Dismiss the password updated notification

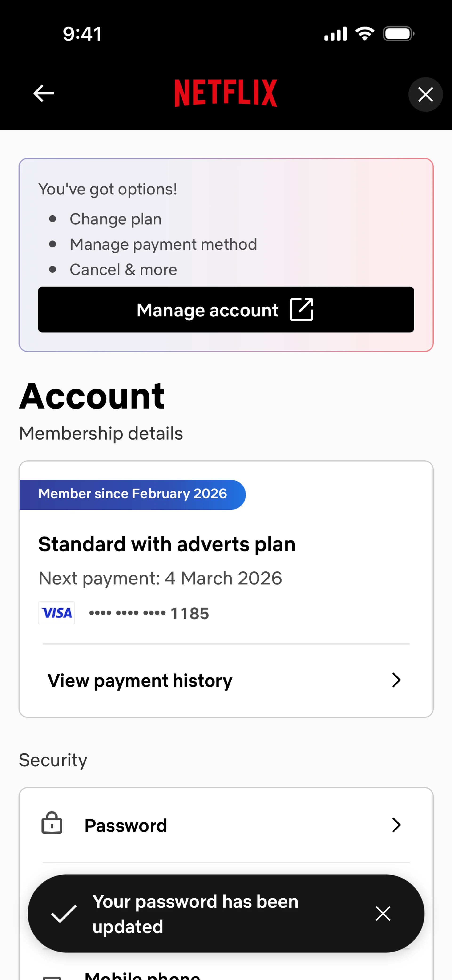tap(383, 913)
